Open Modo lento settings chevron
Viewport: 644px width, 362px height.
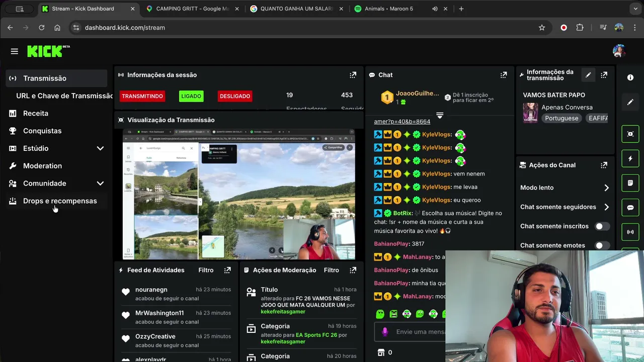tap(606, 188)
